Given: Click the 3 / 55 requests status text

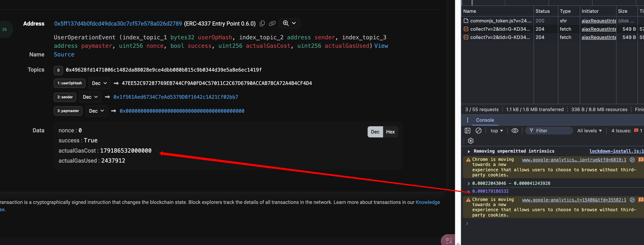Looking at the screenshot, I should (482, 109).
